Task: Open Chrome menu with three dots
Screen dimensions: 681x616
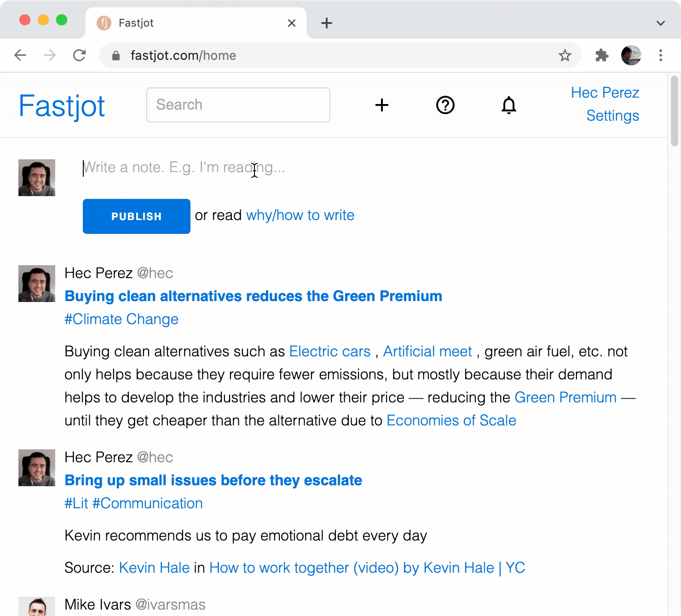Action: (661, 55)
